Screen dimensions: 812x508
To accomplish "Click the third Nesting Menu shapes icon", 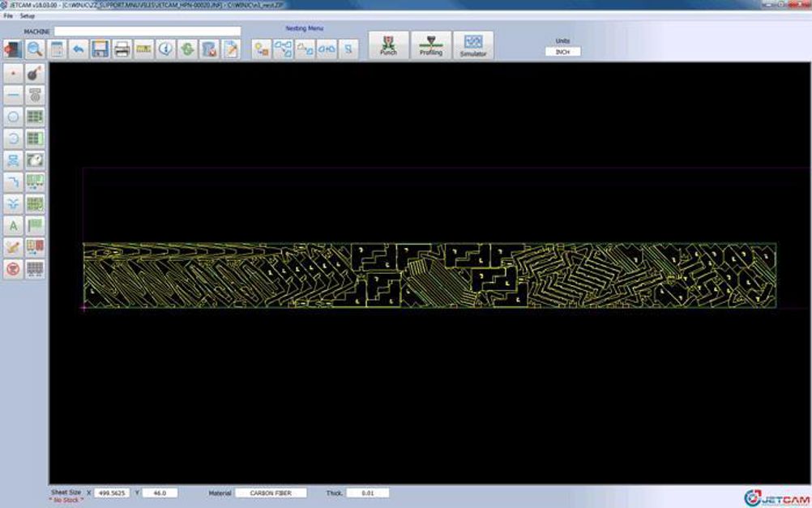I will pos(305,49).
